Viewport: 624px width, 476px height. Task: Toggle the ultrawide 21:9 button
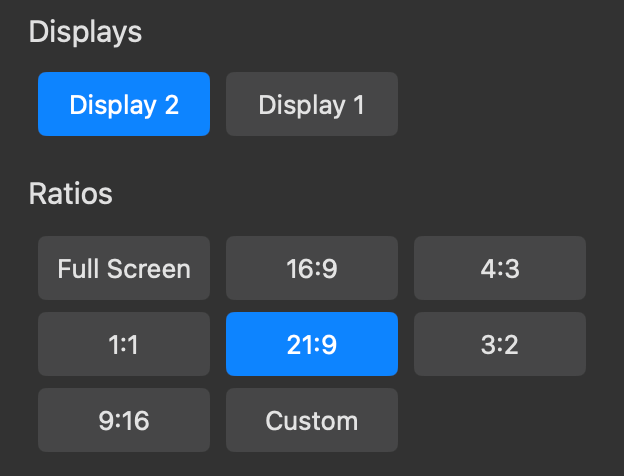(x=312, y=344)
